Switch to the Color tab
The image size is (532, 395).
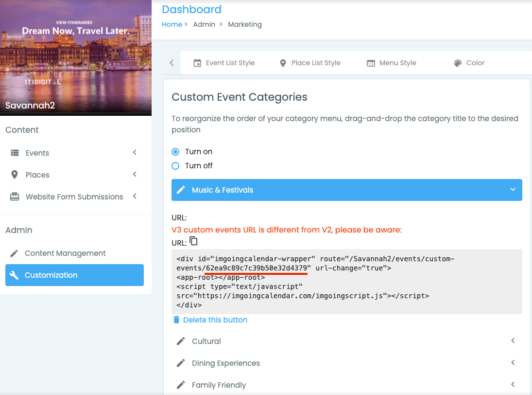click(x=470, y=63)
